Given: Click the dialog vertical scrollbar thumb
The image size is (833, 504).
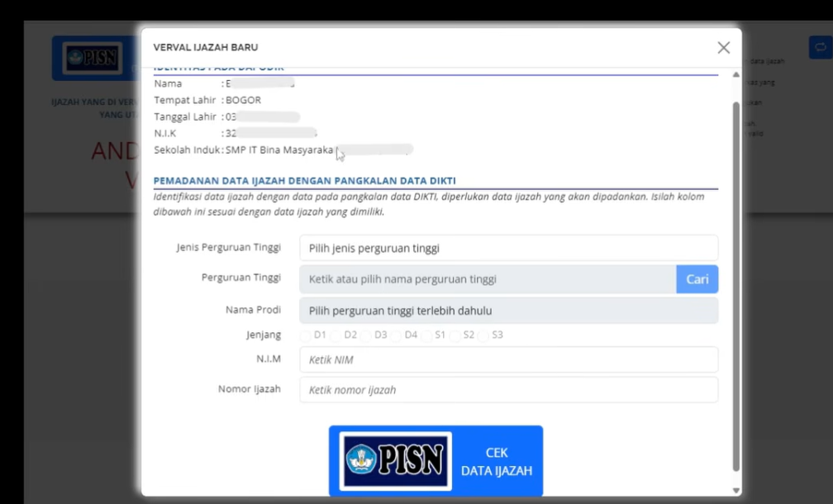Looking at the screenshot, I should click(x=735, y=287).
